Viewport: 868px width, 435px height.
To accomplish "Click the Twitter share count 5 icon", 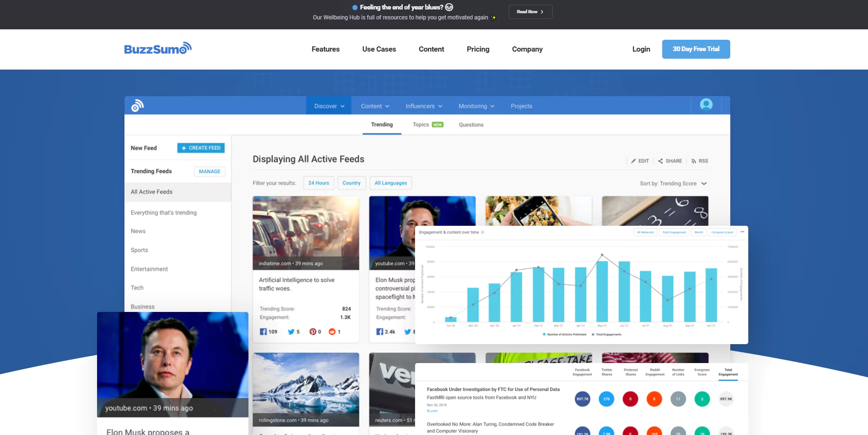I will (291, 332).
